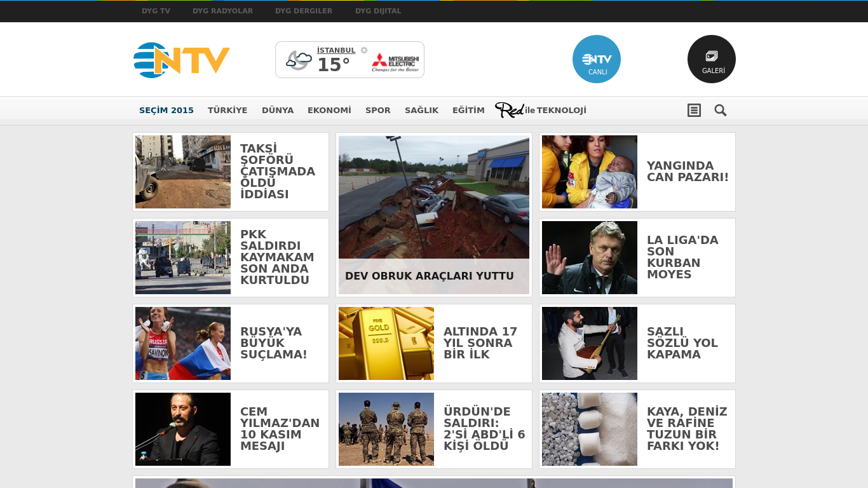Click the news list icon in the navbar
Screen dimensions: 868x488
[694, 110]
